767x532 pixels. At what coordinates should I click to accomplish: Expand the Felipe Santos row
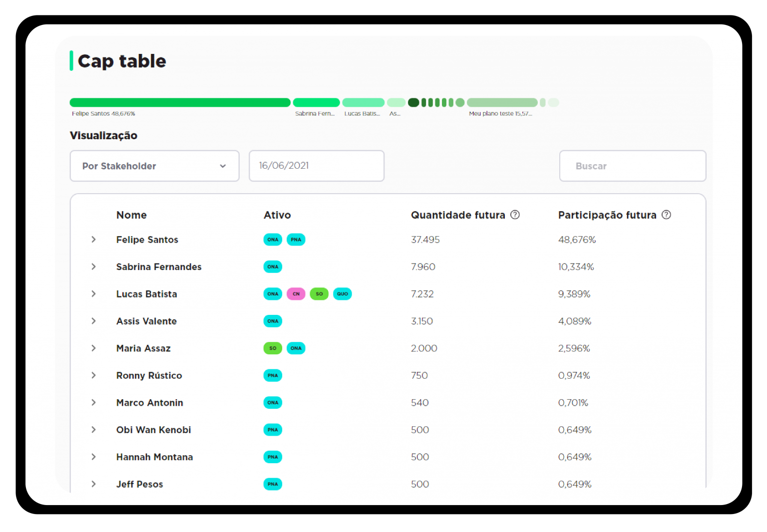[x=93, y=240]
